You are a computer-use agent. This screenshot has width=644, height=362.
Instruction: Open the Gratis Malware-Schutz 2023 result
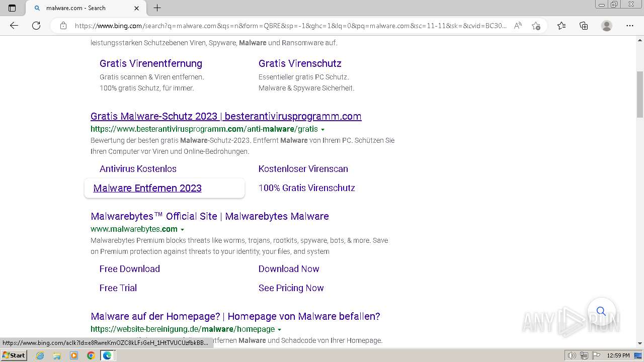[226, 116]
